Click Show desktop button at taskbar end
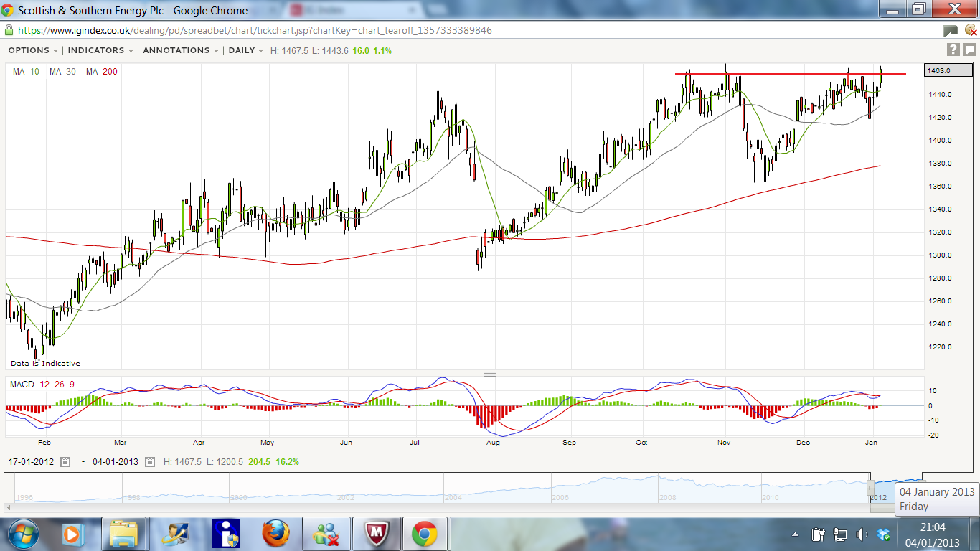The width and height of the screenshot is (980, 551). click(x=974, y=534)
